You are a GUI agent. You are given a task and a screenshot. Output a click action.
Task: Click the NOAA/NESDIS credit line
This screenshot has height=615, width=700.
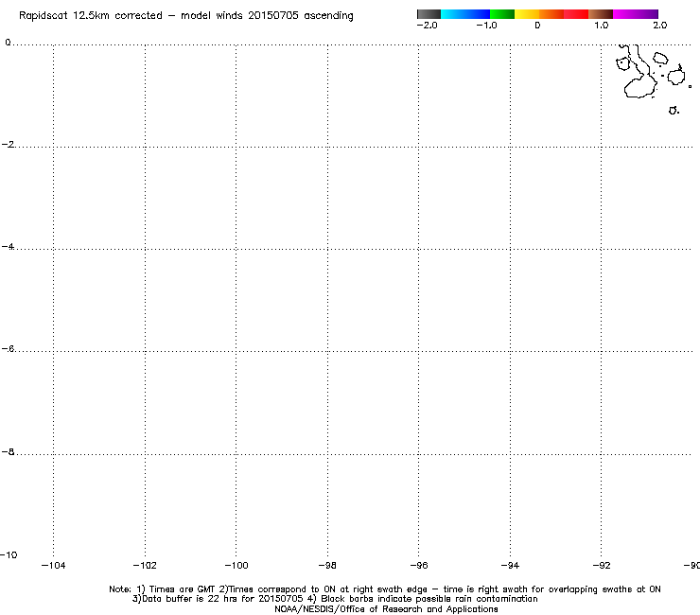point(386,609)
